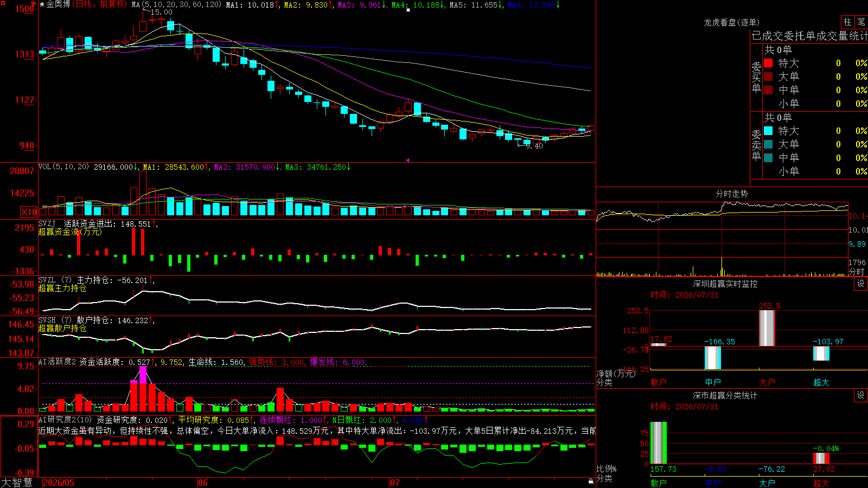Image resolution: width=868 pixels, height=488 pixels.
Task: Click 超大 category under 深市超赢分类统计 chart
Action: (821, 483)
